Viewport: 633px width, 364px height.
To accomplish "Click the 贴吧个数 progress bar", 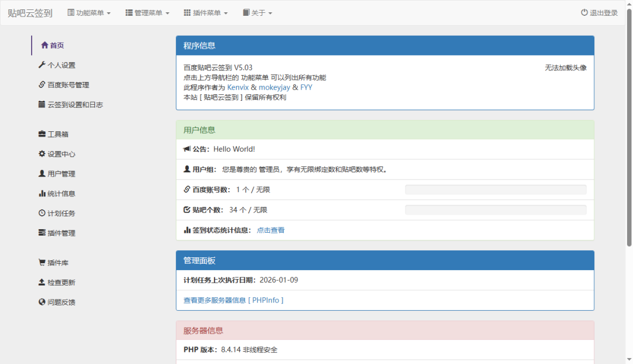I will click(495, 210).
